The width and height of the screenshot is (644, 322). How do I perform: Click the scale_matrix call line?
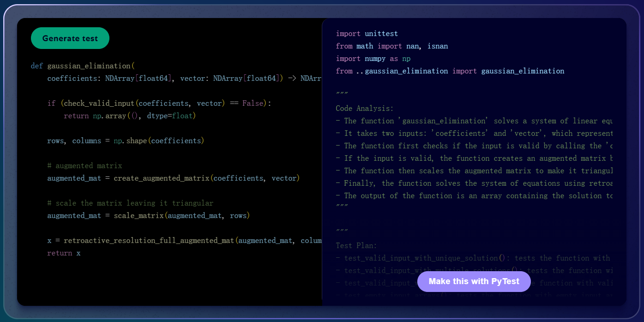[148, 216]
